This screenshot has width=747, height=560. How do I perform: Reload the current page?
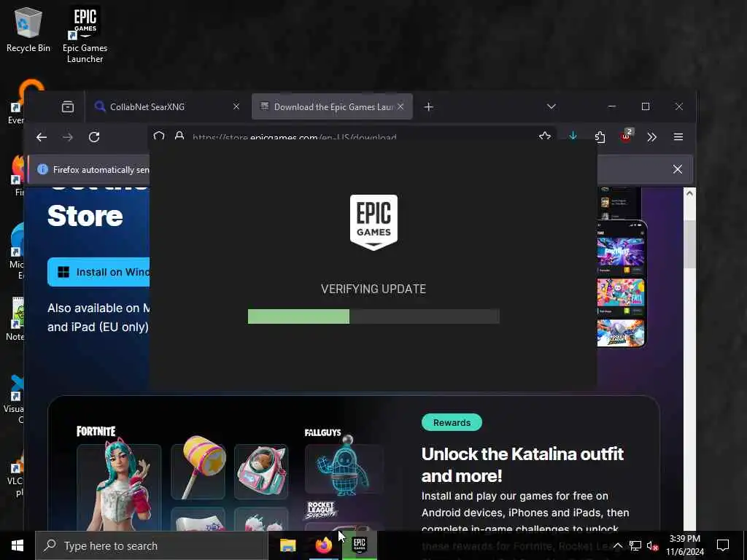[94, 137]
